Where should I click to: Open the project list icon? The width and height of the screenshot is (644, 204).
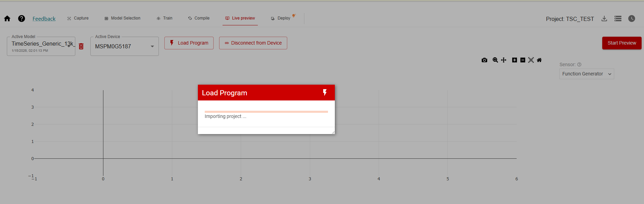[x=618, y=19]
